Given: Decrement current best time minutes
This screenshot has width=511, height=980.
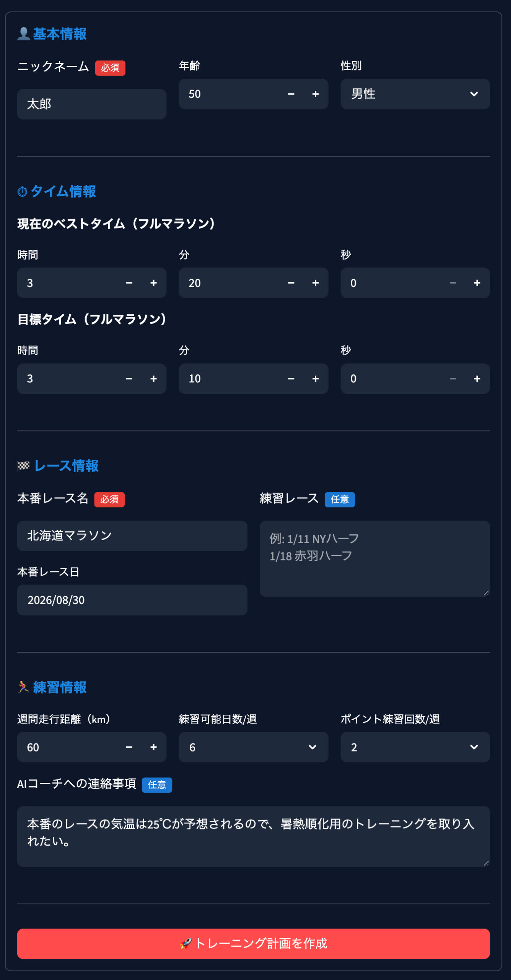Looking at the screenshot, I should click(291, 283).
